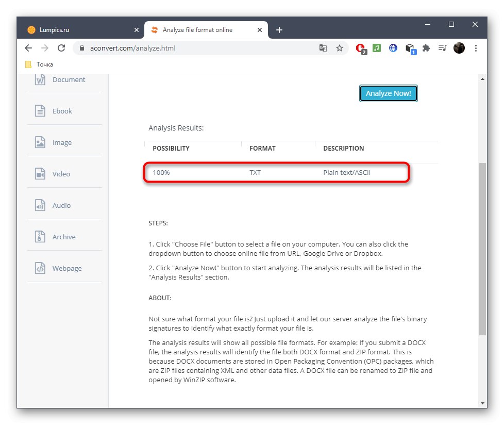Screen dimensions: 504x425
Task: Open the Video converter icon
Action: click(40, 174)
